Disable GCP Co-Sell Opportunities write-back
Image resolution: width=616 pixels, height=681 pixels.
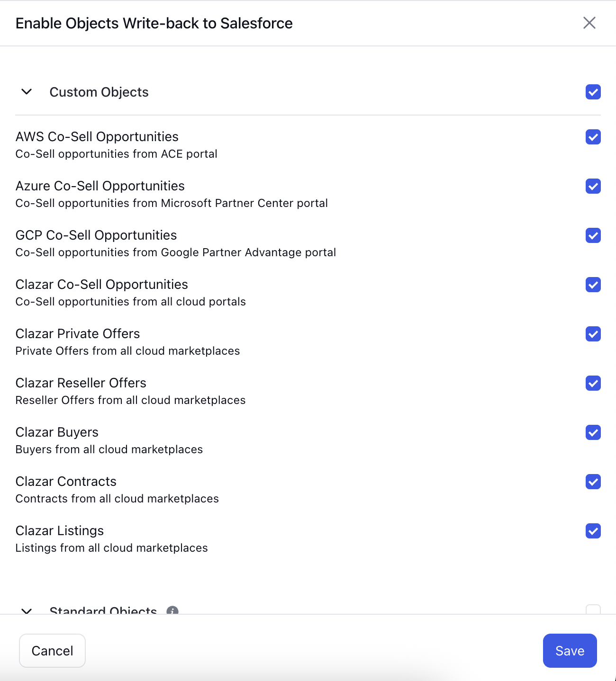click(x=593, y=235)
